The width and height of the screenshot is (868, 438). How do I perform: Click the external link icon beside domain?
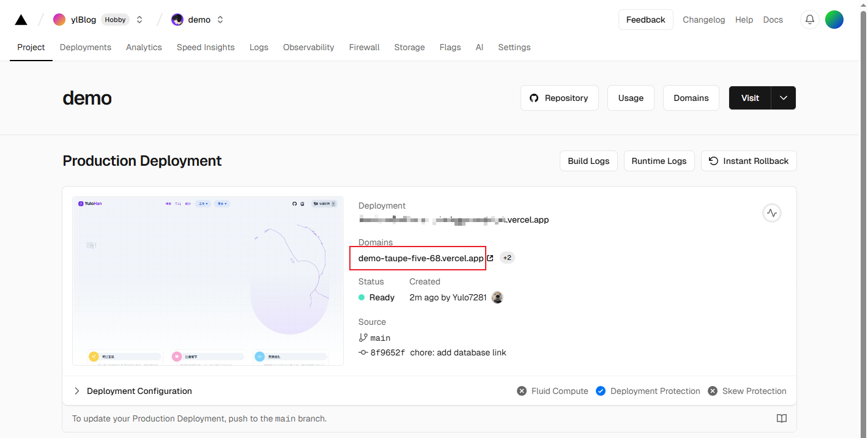tap(490, 258)
